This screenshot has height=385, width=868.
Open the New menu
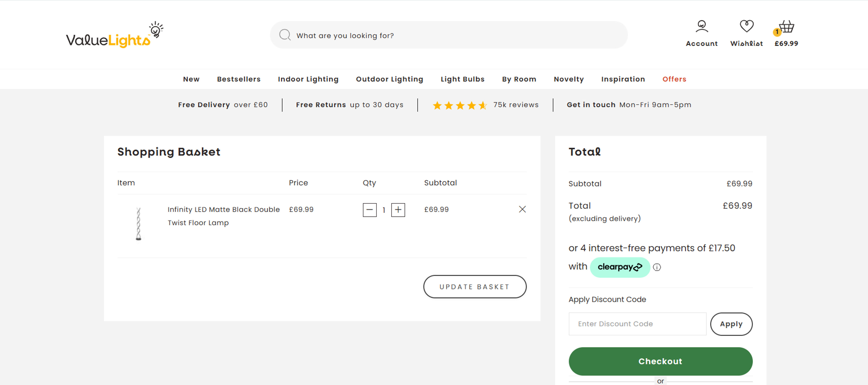pyautogui.click(x=191, y=79)
